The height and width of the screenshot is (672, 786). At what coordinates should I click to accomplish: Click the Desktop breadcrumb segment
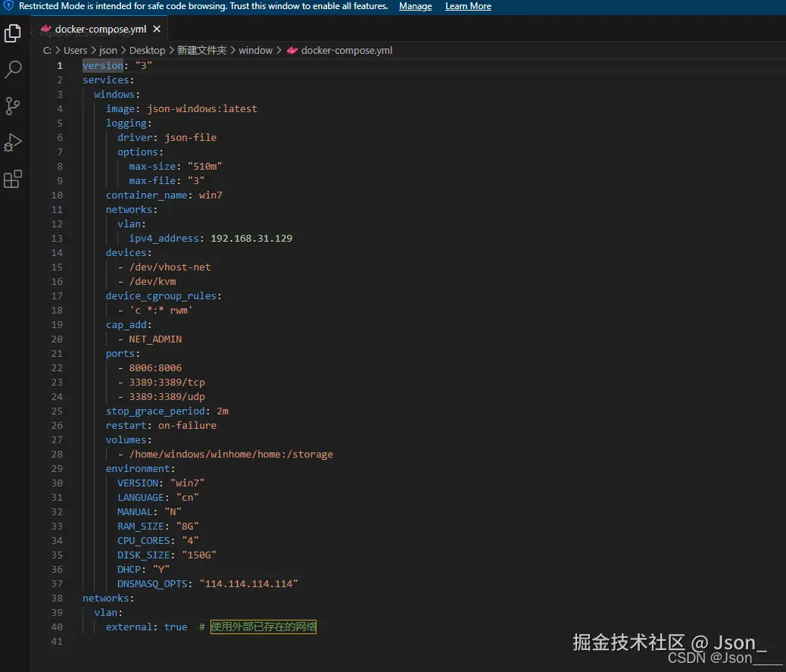tap(147, 50)
